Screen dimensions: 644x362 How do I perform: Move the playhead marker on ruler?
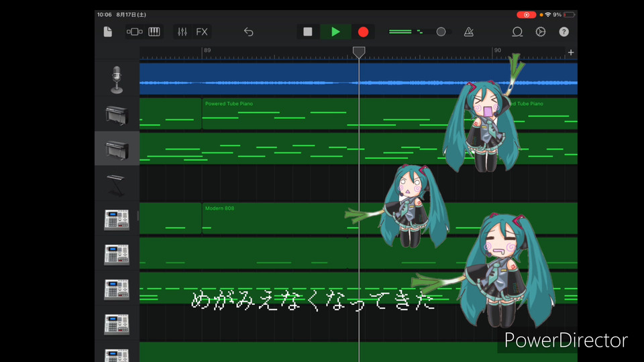358,52
